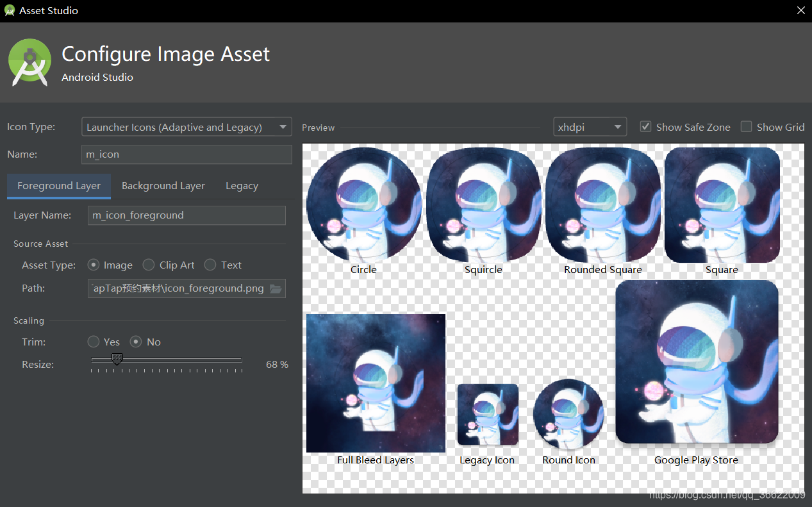Click the 68 % resize value
Viewport: 812px width, 507px height.
pos(277,364)
